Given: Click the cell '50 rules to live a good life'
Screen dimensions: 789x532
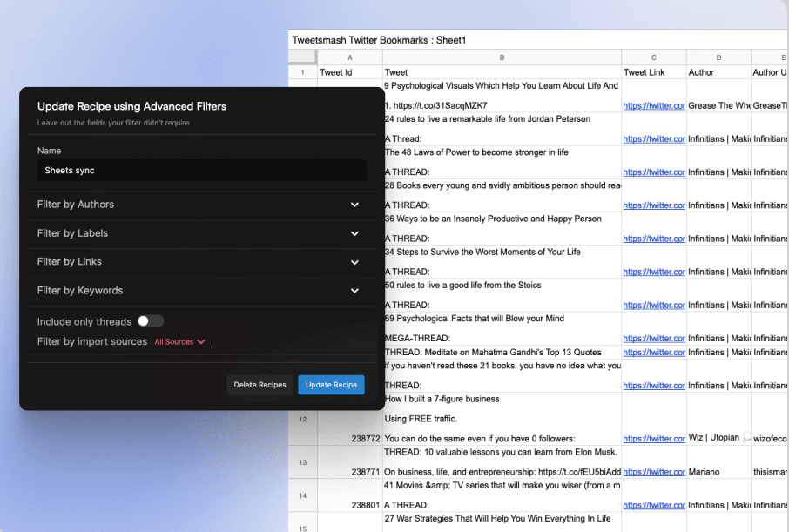Looking at the screenshot, I should point(502,295).
